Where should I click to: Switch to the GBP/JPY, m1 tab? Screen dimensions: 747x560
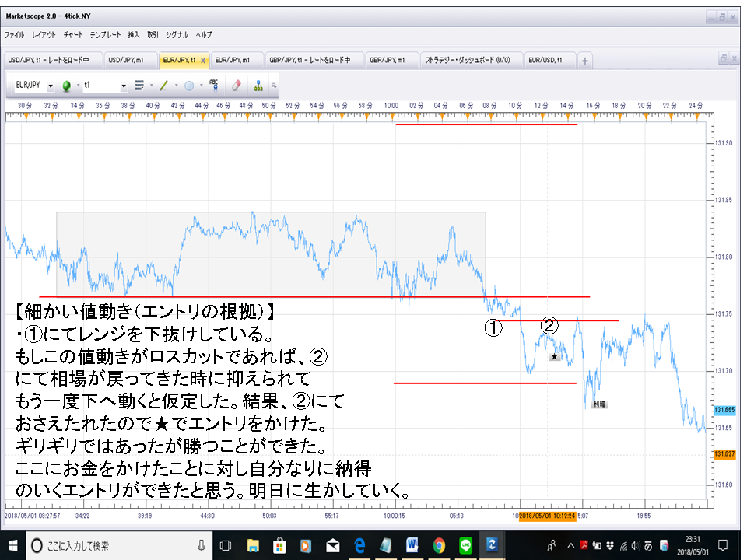[x=388, y=60]
